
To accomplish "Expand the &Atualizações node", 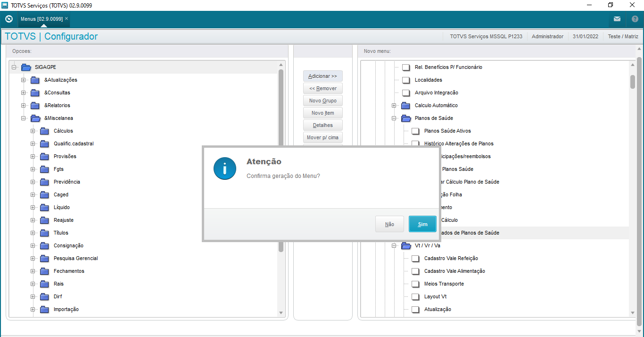I will 24,80.
